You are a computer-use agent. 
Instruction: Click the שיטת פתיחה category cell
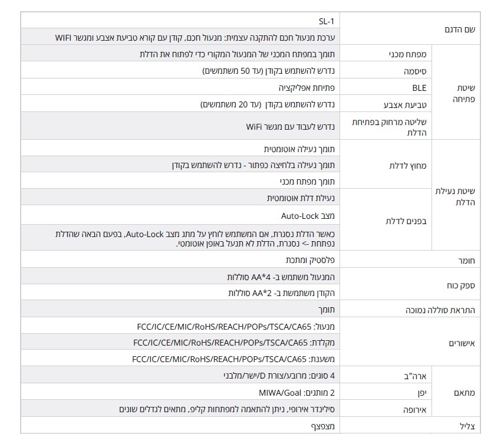click(465, 93)
